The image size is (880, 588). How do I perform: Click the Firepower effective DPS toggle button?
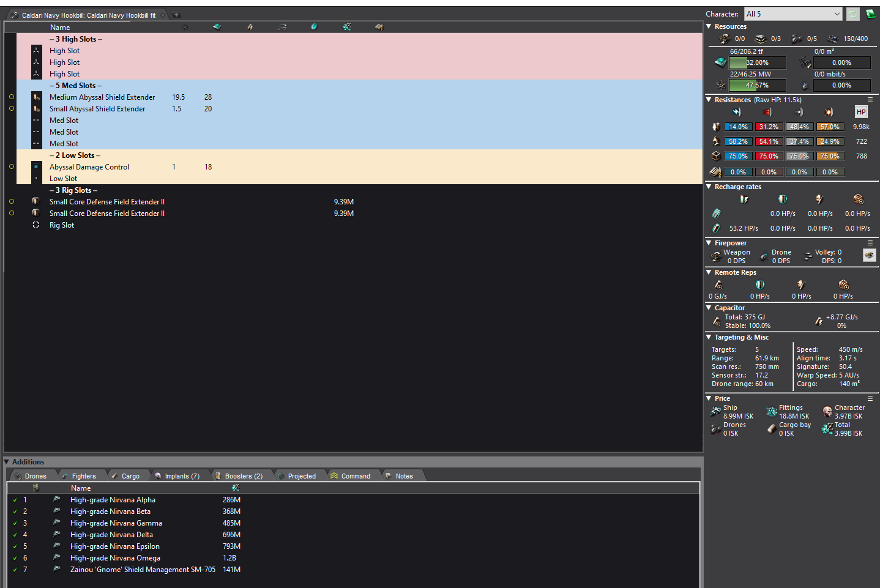point(870,255)
